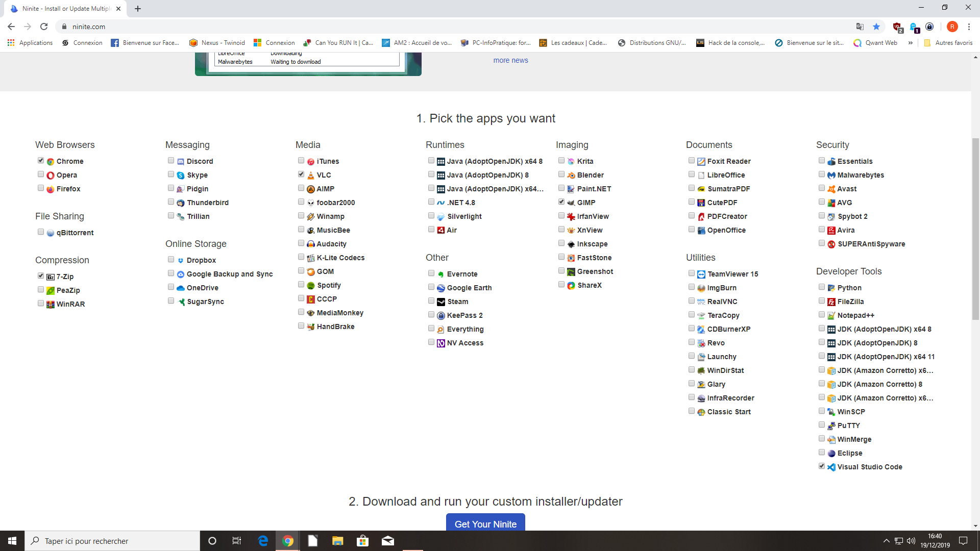This screenshot has height=551, width=980.
Task: Click the Steam icon in Other
Action: click(441, 302)
